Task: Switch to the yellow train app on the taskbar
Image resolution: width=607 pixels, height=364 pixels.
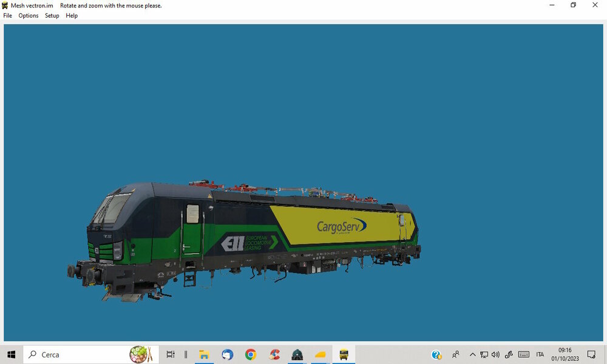Action: (x=344, y=354)
